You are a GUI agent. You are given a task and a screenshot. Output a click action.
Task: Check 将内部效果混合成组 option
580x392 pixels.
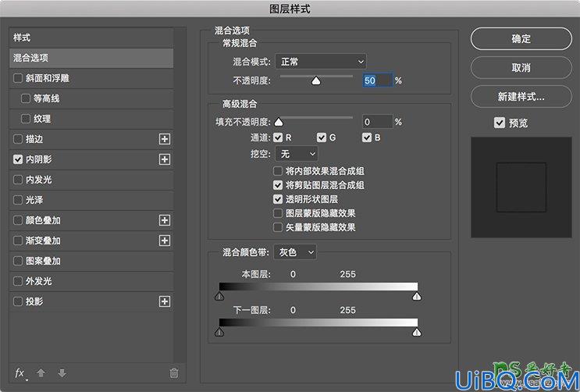point(278,171)
